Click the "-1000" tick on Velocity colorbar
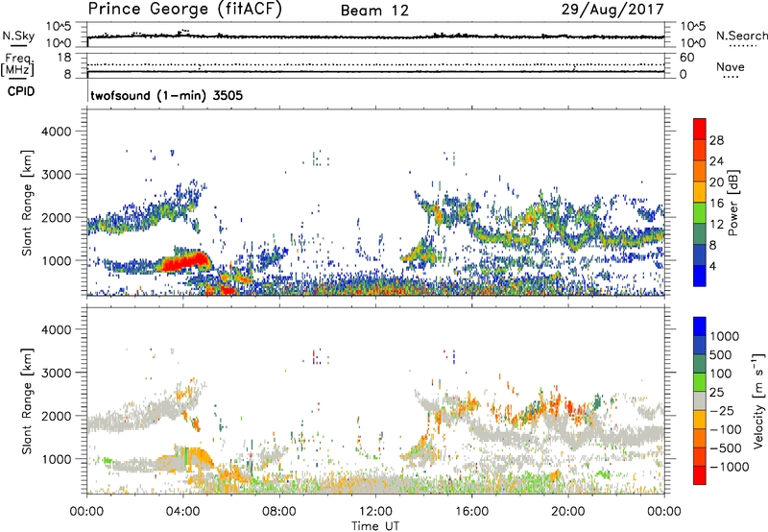The width and height of the screenshot is (768, 532). pyautogui.click(x=729, y=467)
